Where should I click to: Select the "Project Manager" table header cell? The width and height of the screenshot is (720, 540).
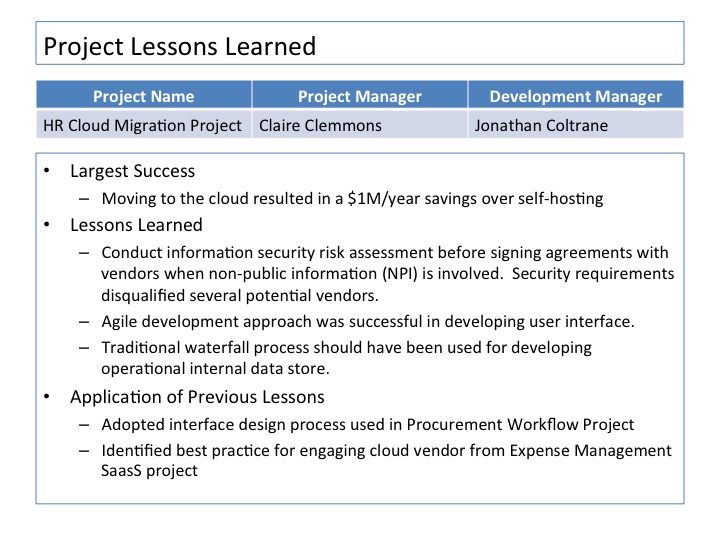tap(360, 97)
